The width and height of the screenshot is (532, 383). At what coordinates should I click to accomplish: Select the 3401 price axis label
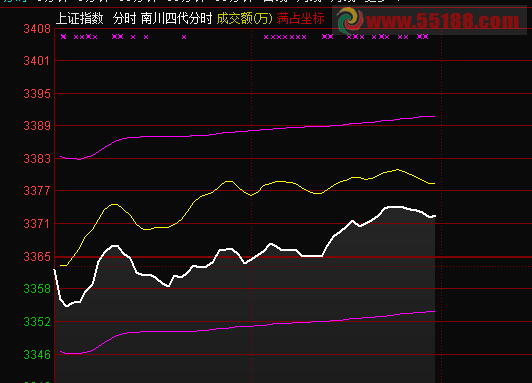37,61
